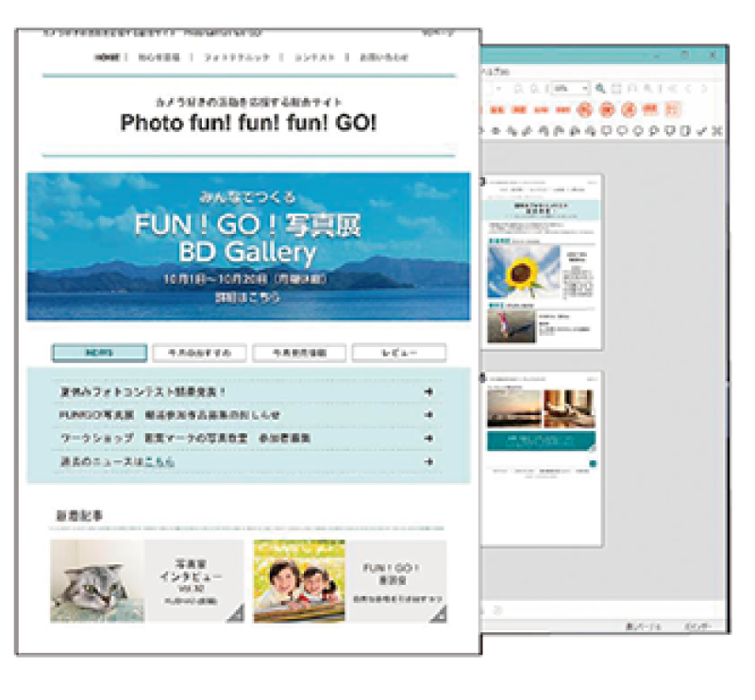Click the third round red stamp icon
The width and height of the screenshot is (755, 700).
[x=627, y=109]
